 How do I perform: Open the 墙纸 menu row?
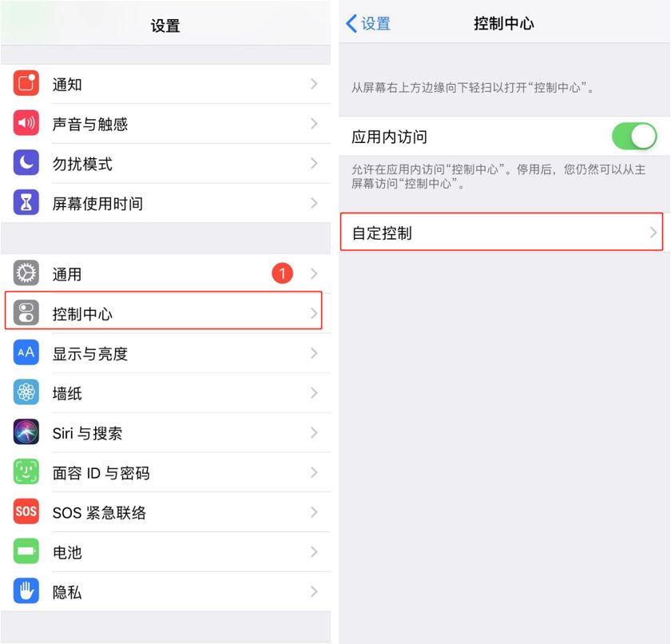click(x=165, y=393)
